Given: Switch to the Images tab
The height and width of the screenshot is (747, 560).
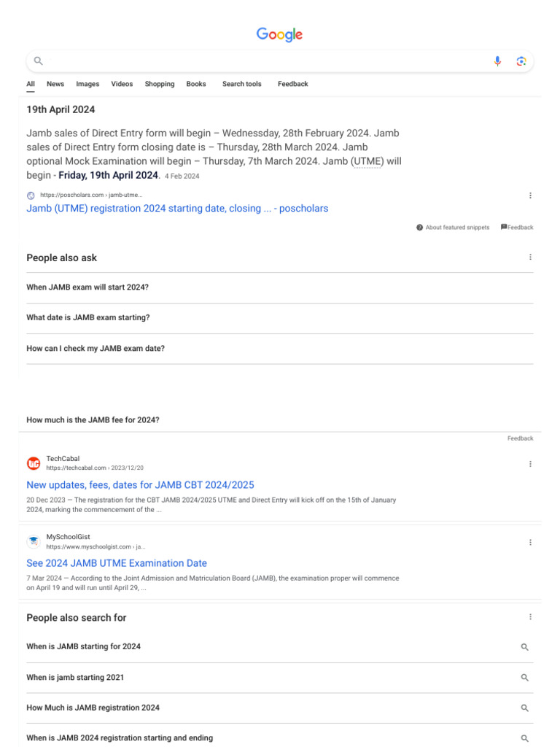Looking at the screenshot, I should coord(87,84).
